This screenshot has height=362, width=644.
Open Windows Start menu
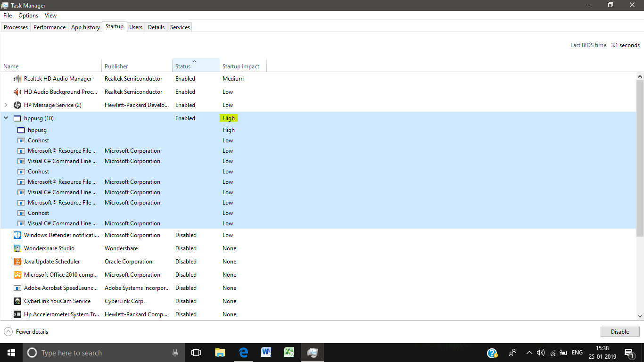11,353
